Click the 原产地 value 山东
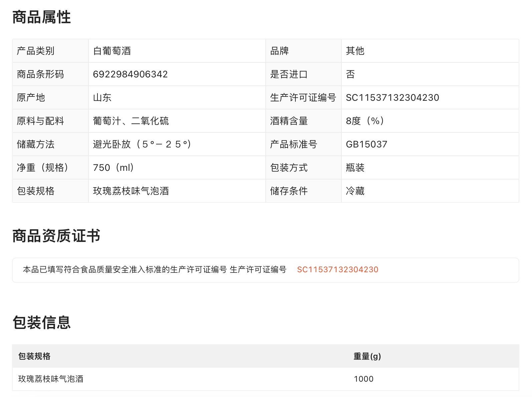Screen dimensions: 532x397 click(x=102, y=97)
